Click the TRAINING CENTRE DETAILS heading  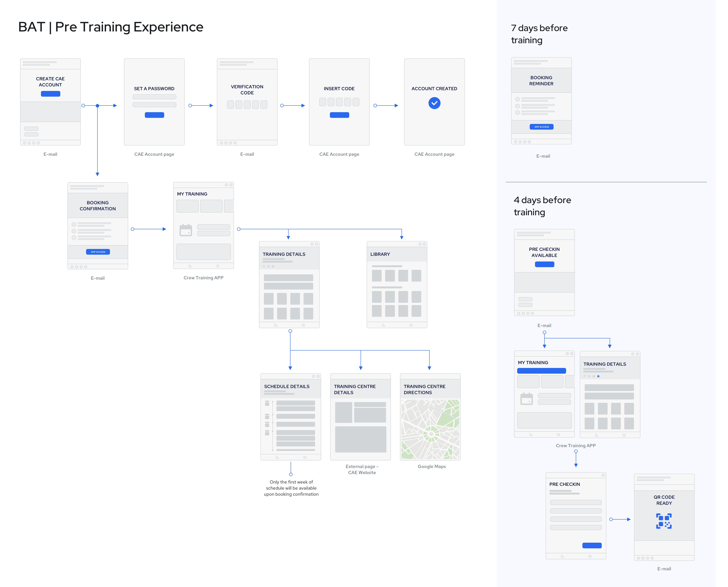pyautogui.click(x=355, y=390)
